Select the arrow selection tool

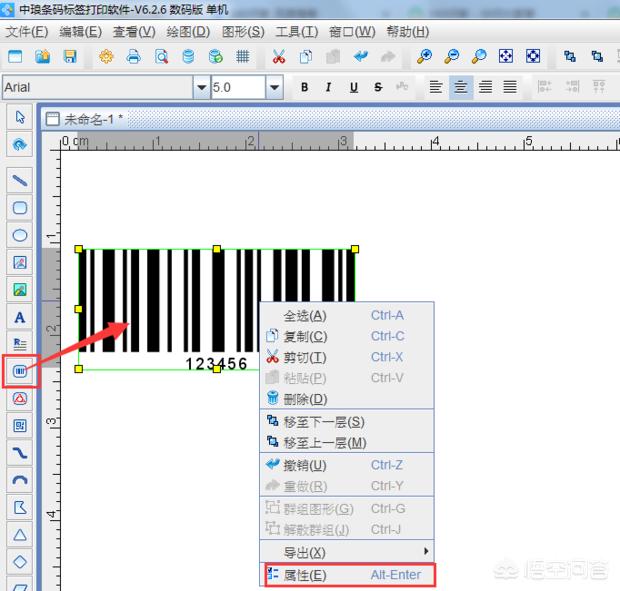(20, 117)
